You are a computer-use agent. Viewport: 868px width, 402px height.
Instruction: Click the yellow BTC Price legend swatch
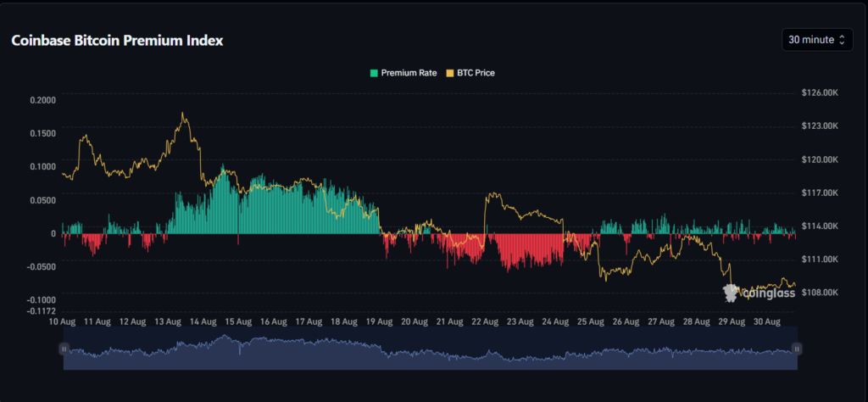point(449,73)
